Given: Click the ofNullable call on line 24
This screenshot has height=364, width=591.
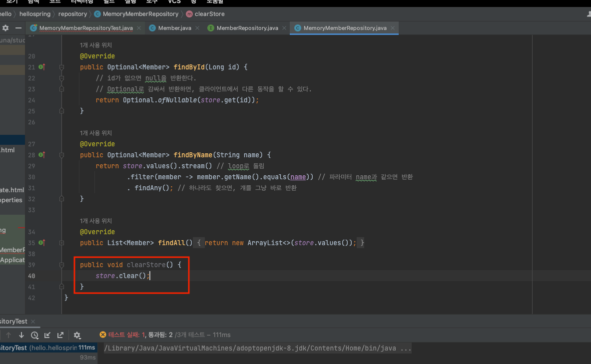Looking at the screenshot, I should (x=177, y=100).
